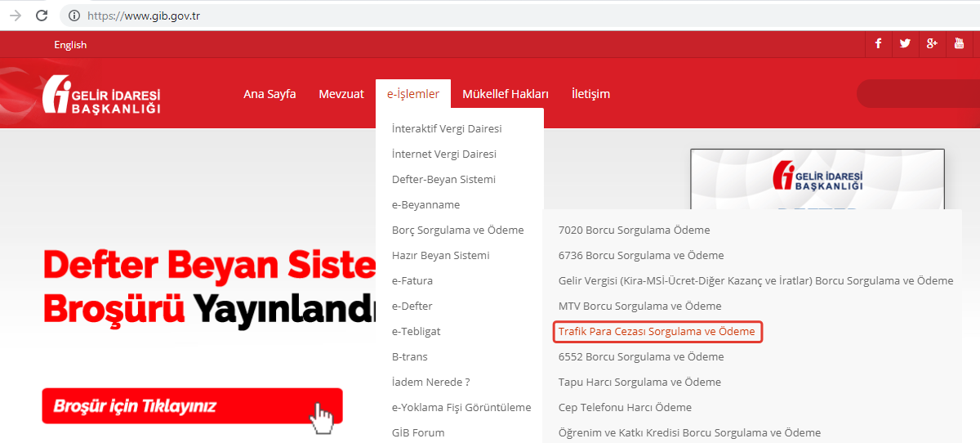Open the Twitter social icon
Viewport: 980px width, 443px height.
905,44
